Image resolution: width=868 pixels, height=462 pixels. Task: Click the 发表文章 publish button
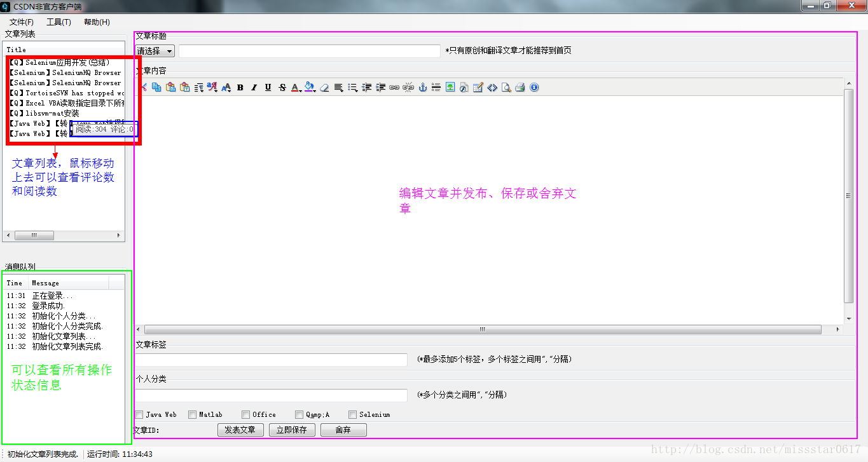240,430
